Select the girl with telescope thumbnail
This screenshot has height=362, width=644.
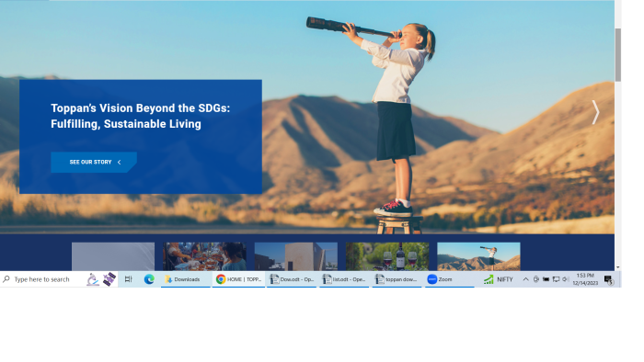[x=478, y=256]
